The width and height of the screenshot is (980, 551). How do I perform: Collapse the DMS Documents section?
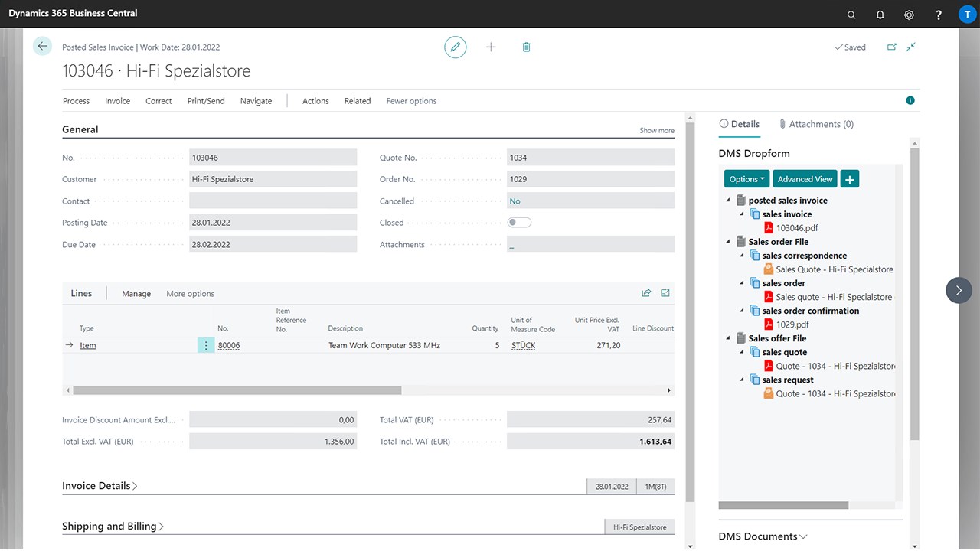pos(763,536)
